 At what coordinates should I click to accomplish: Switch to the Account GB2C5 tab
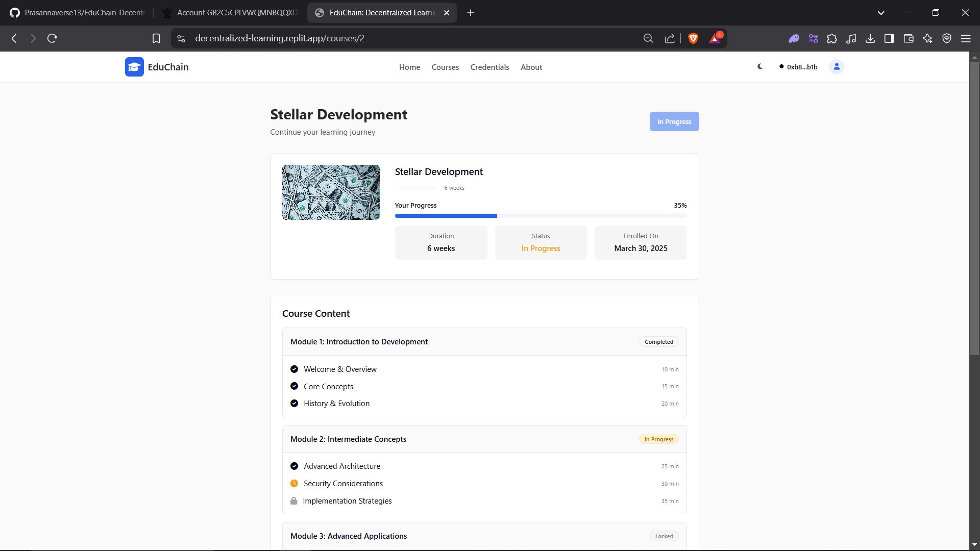click(230, 12)
